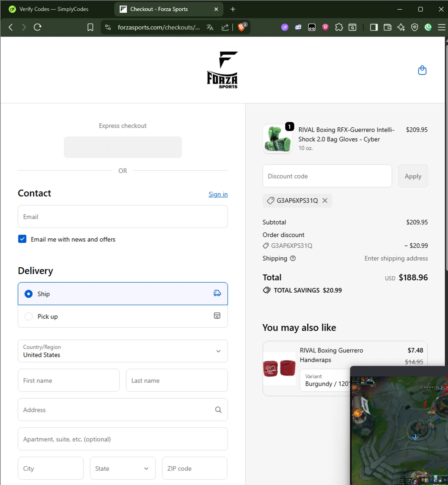The image size is (448, 485).
Task: Click the translate page icon
Action: pyautogui.click(x=210, y=27)
